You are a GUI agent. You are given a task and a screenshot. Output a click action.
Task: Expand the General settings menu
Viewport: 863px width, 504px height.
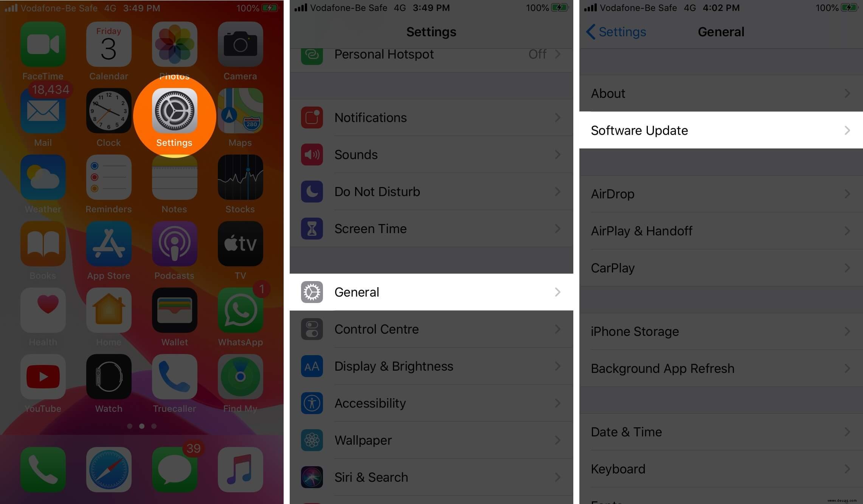(431, 292)
